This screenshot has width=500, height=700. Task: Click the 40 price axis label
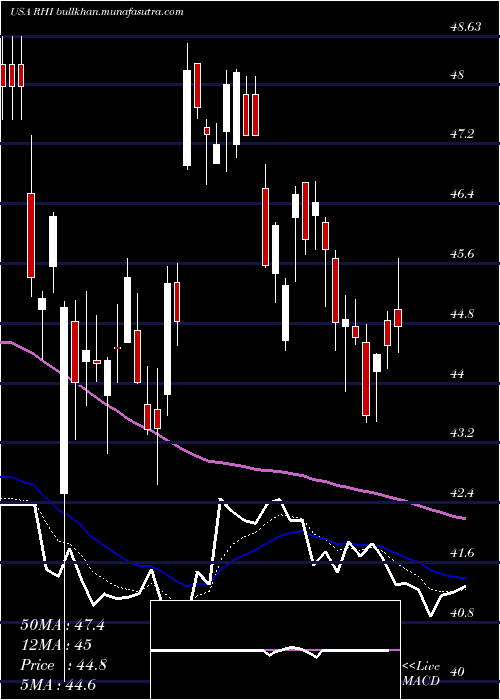(458, 672)
